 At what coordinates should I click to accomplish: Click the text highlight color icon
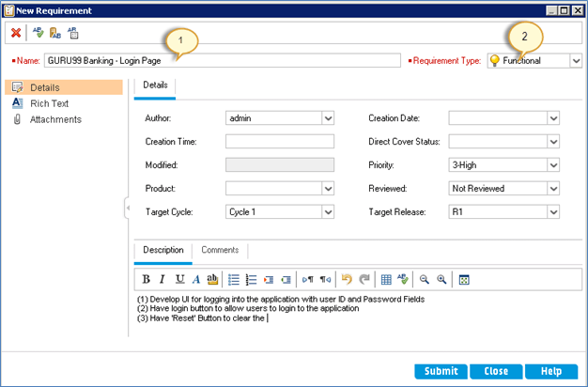click(212, 279)
